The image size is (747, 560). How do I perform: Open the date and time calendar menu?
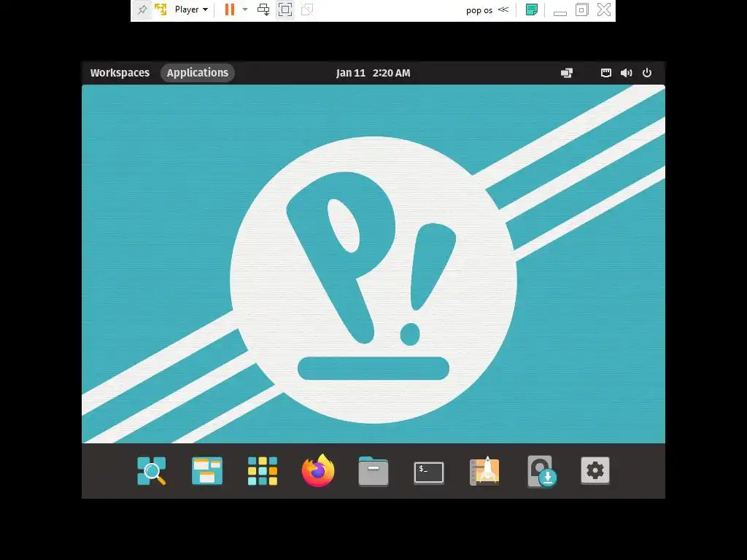[x=373, y=73]
